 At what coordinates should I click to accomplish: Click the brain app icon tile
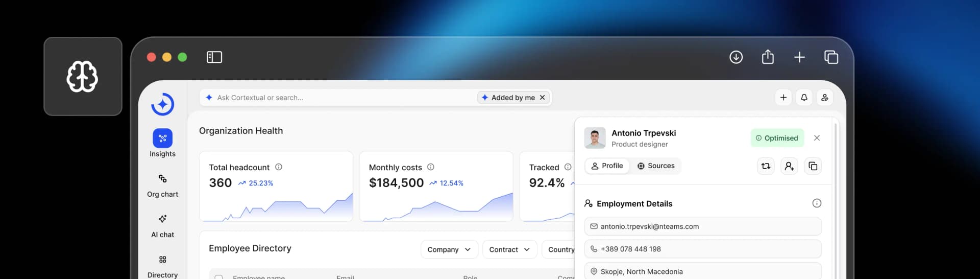click(83, 77)
